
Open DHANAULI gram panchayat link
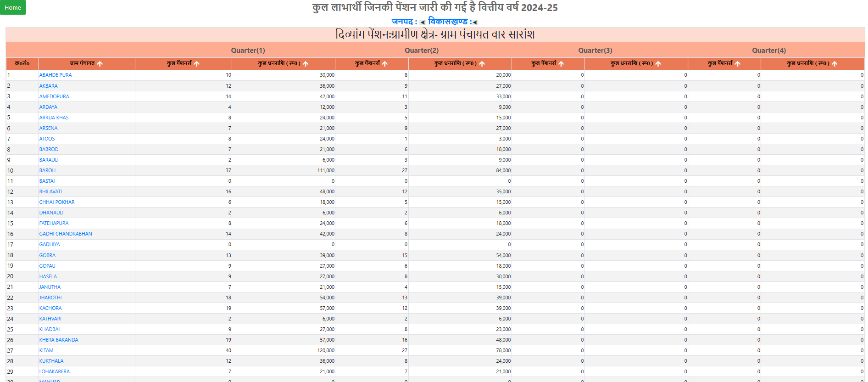point(51,213)
